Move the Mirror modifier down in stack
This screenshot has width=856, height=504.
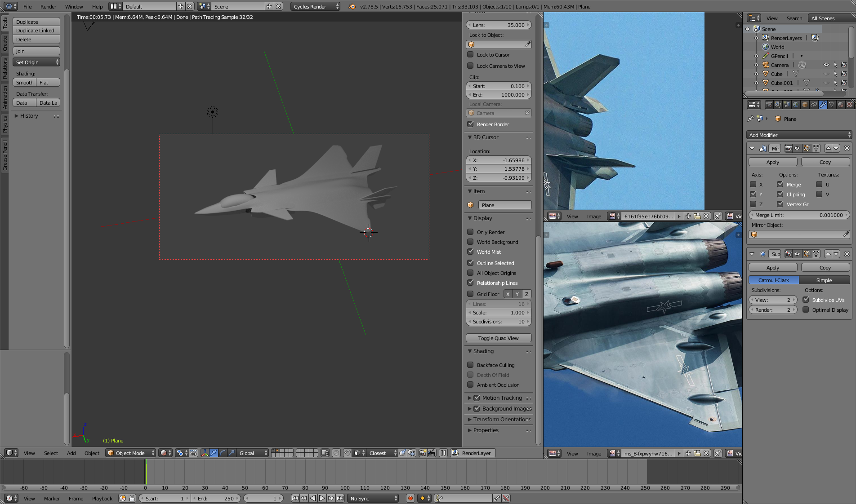click(836, 148)
